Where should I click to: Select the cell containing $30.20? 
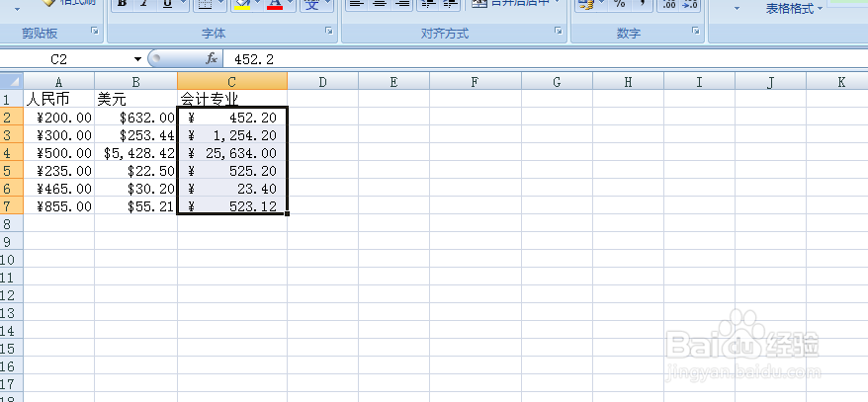pos(136,188)
